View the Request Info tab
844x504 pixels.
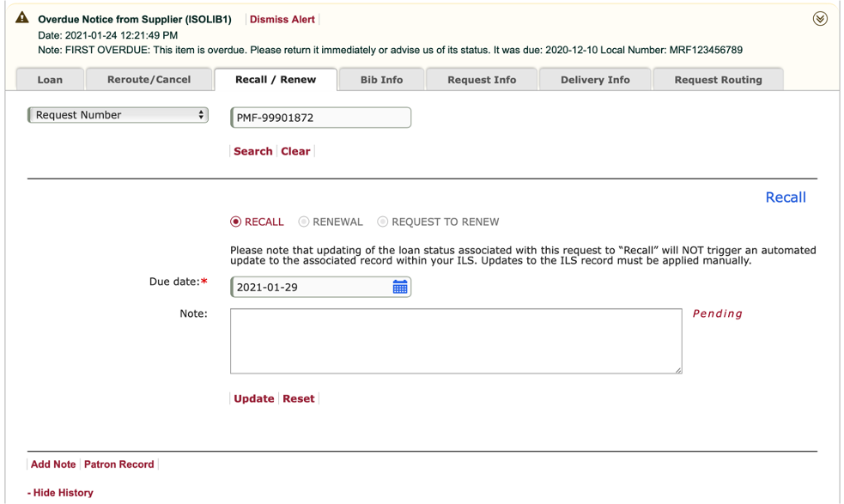[482, 80]
